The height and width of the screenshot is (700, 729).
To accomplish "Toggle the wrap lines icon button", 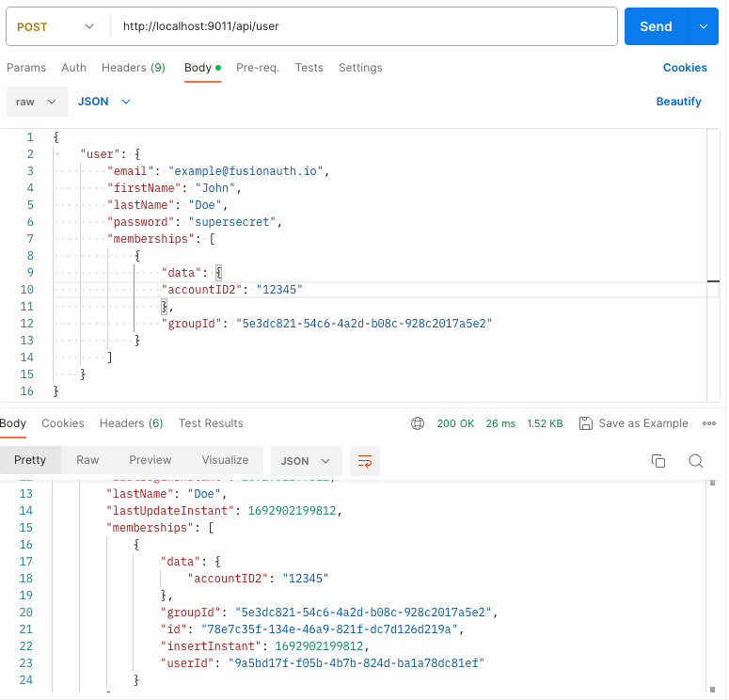I will (x=364, y=461).
